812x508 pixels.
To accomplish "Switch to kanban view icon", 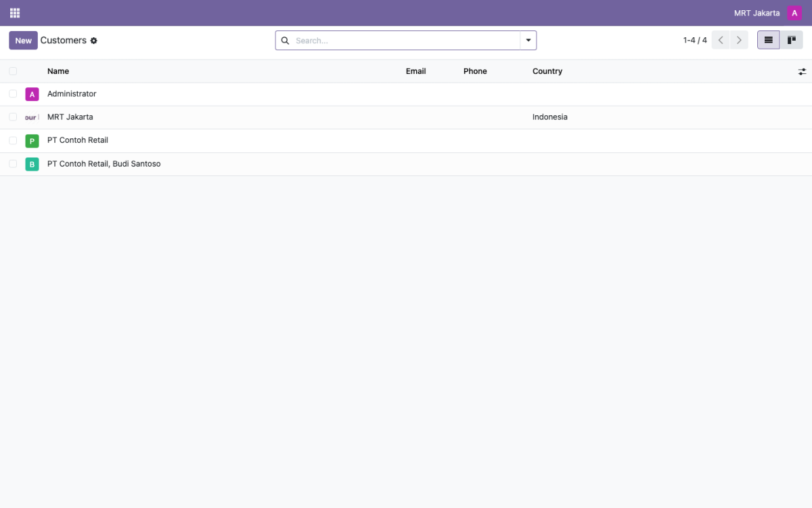I will pyautogui.click(x=791, y=41).
